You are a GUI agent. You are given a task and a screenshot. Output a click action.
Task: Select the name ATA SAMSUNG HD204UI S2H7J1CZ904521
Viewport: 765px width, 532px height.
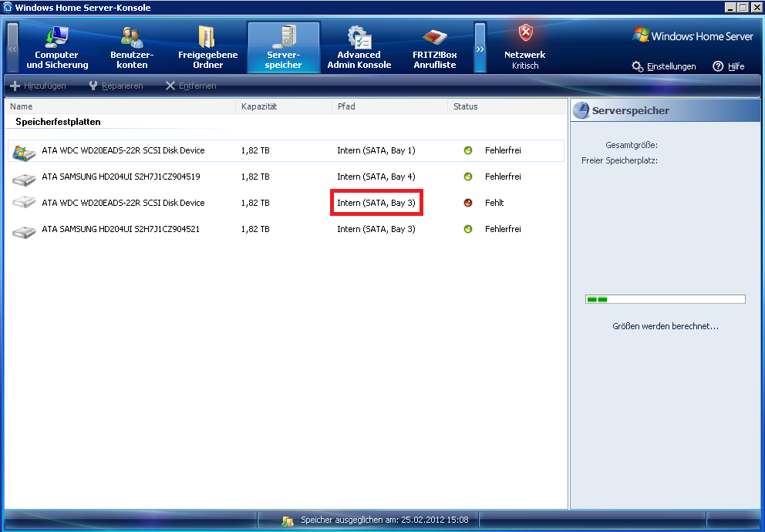point(121,229)
